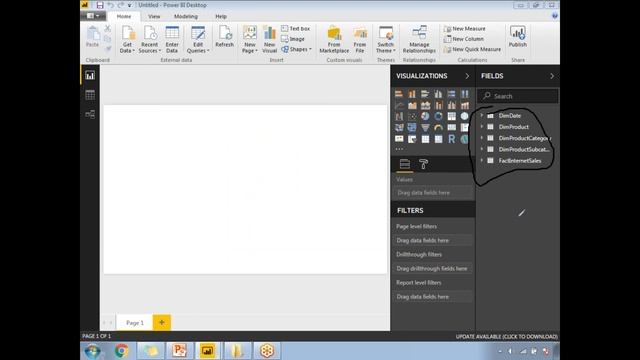
Task: Insert a New Visual
Action: point(269,39)
